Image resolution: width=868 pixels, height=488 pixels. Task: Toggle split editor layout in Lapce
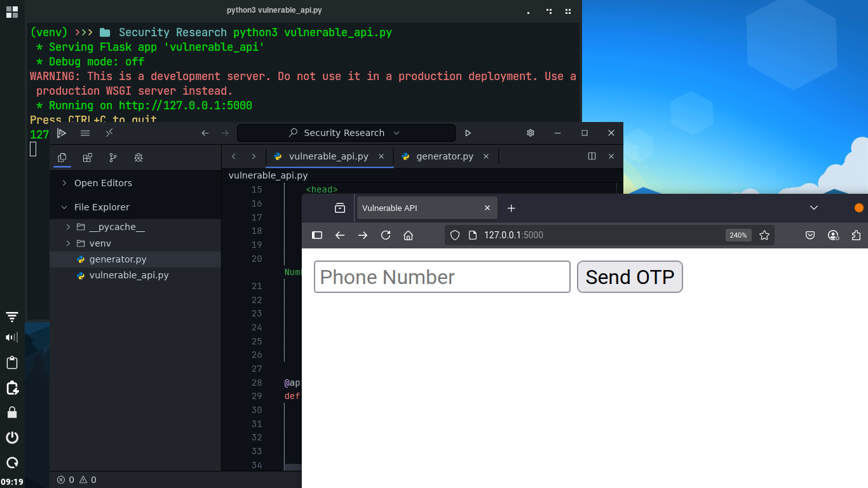[592, 156]
